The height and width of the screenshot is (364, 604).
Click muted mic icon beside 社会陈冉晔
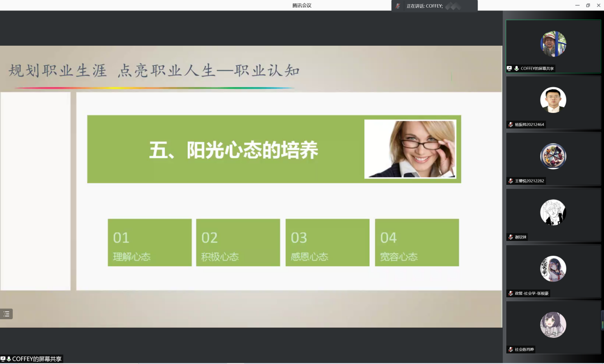click(511, 350)
